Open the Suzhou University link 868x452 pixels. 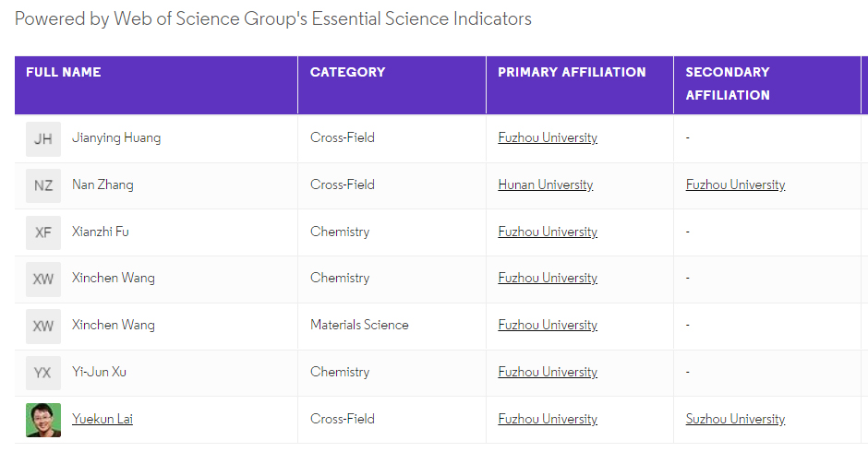click(735, 419)
